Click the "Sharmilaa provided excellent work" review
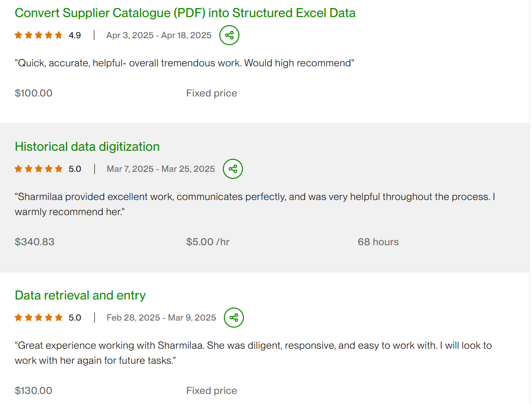Viewport: 532px width, 404px height. tap(255, 197)
